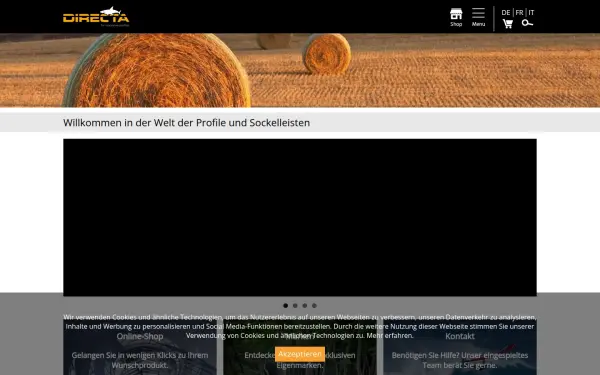Click 'Willkommen in der Welt der Profile' heading

point(186,123)
